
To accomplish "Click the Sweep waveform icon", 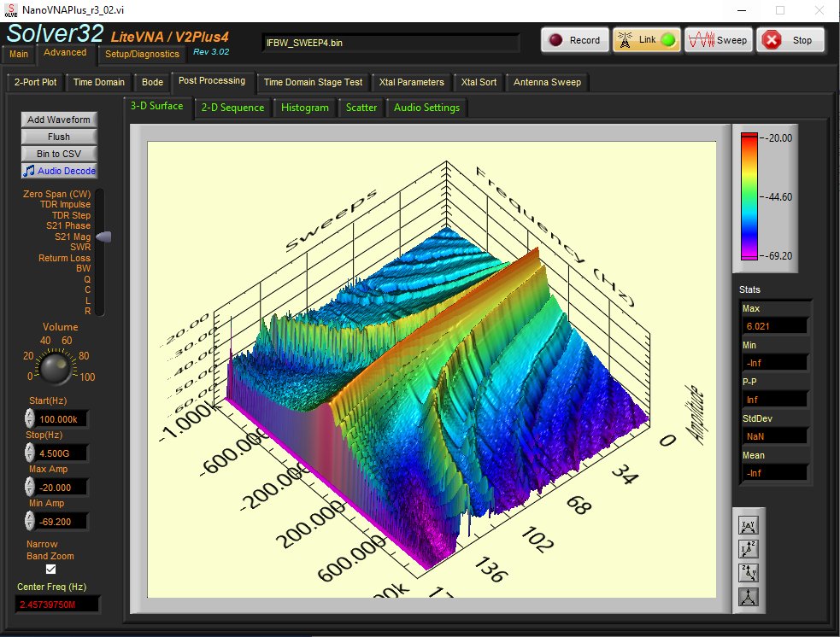I will pos(702,39).
